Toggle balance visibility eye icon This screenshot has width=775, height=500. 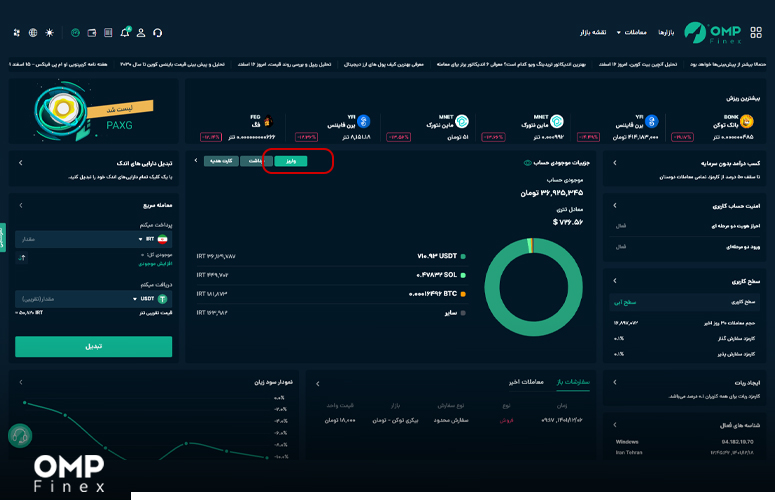527,163
